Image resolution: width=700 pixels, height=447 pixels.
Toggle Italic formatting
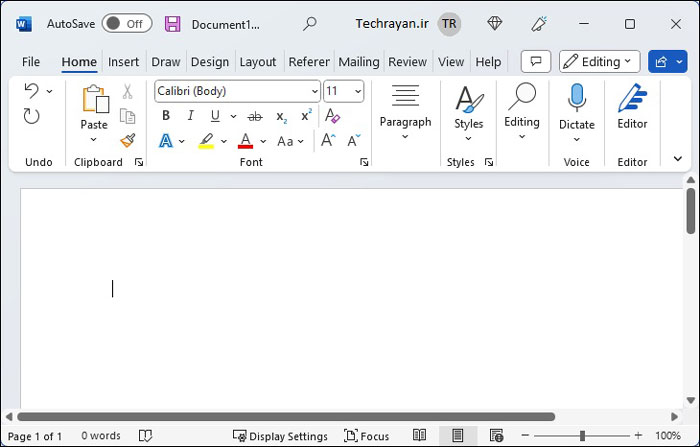(191, 116)
